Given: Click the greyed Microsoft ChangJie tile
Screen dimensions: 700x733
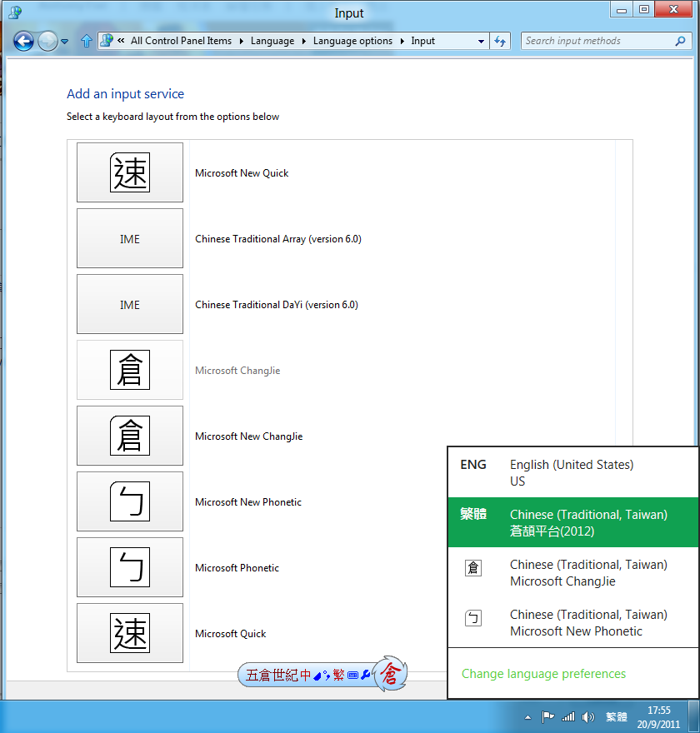Looking at the screenshot, I should click(130, 370).
